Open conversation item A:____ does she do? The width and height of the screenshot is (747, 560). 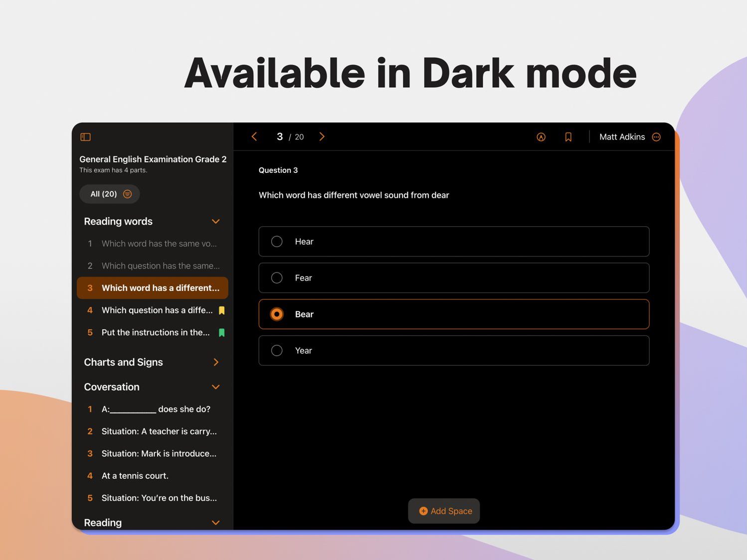153,409
